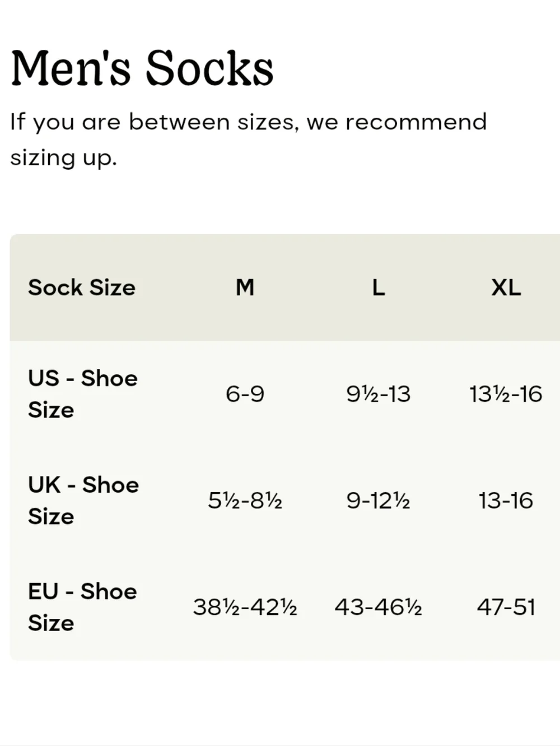Click the word 'recommend' in the subtitle
This screenshot has width=560, height=746.
click(x=416, y=122)
